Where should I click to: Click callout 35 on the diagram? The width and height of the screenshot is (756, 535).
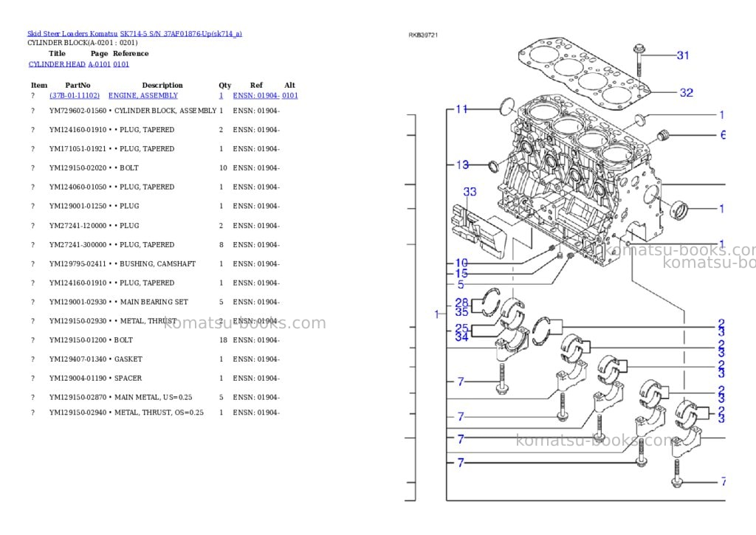(461, 312)
